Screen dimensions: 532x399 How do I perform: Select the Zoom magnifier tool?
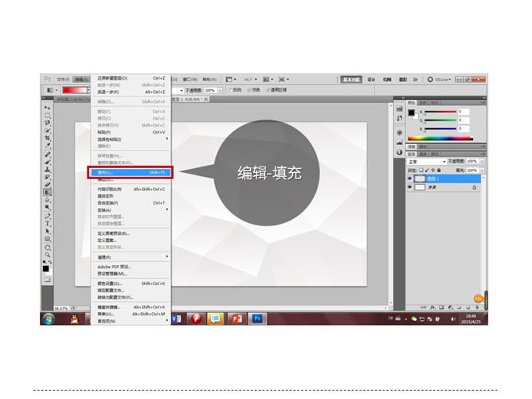(x=48, y=254)
